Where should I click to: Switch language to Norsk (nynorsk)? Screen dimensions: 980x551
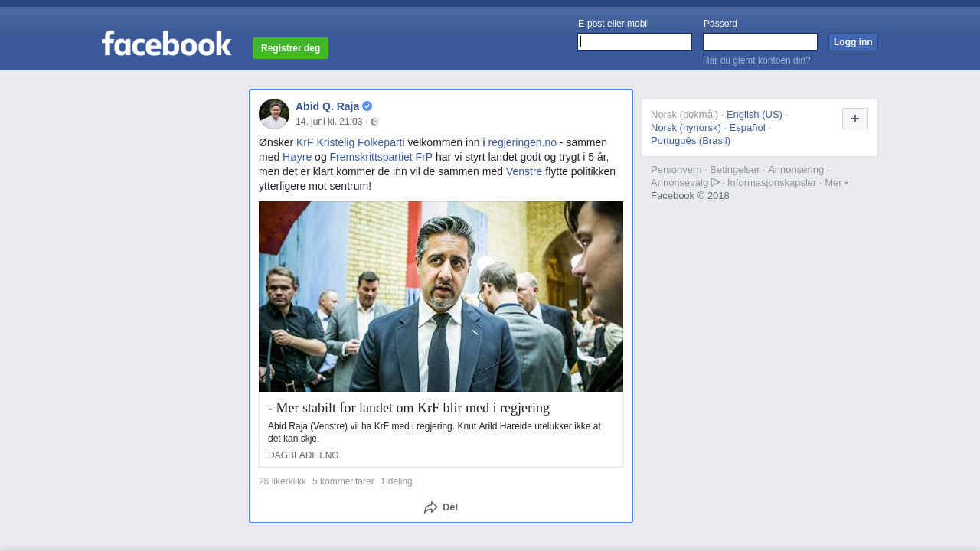(686, 128)
